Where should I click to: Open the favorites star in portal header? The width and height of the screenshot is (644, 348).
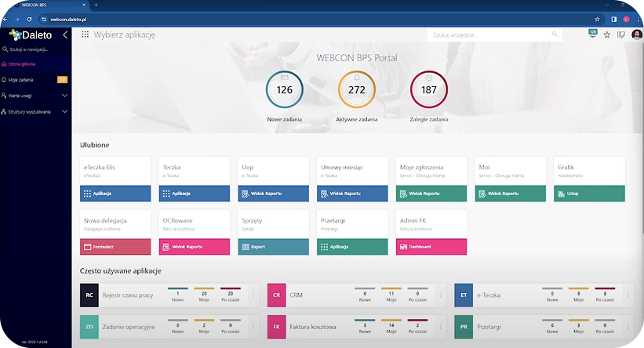[606, 35]
